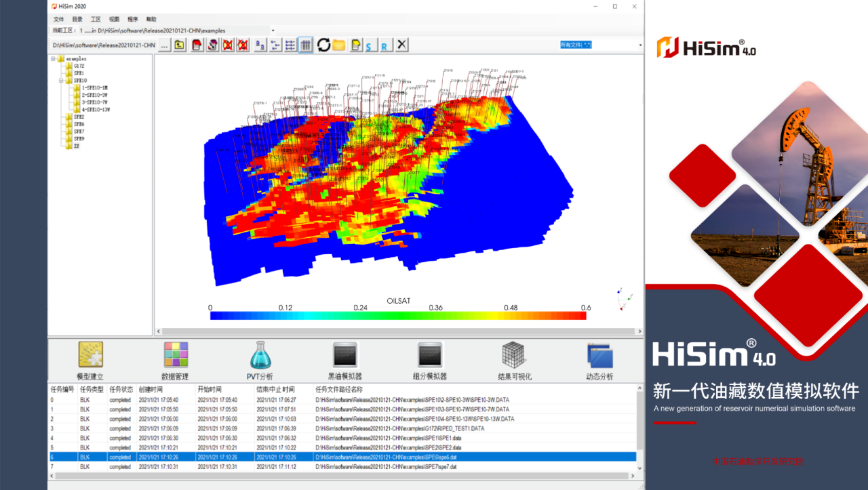This screenshot has height=490, width=868.
Task: Switch to the tree-style list view icon
Action: [276, 45]
